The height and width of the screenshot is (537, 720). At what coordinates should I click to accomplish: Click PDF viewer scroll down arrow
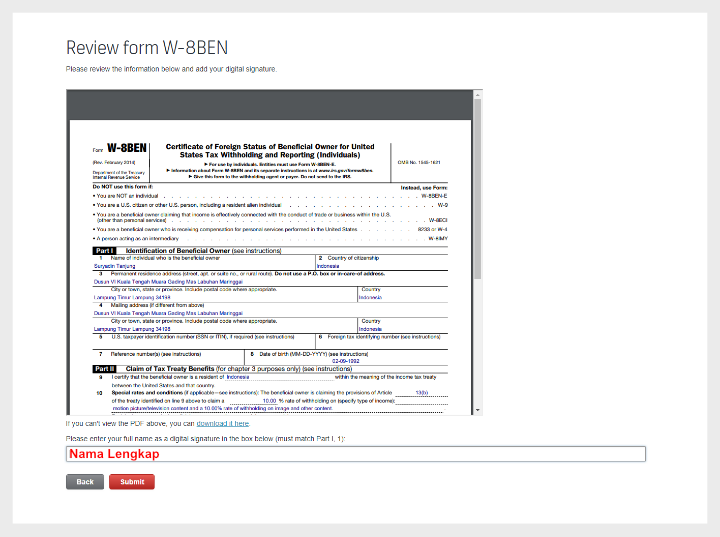coord(478,410)
